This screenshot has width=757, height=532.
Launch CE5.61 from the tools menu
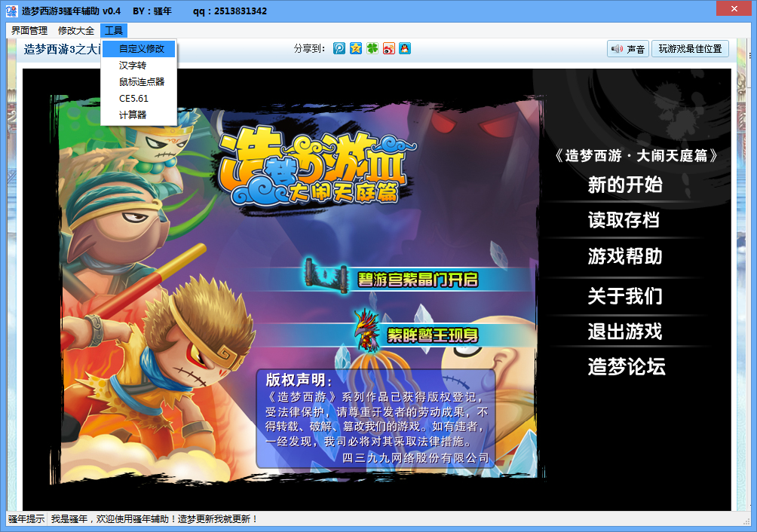coord(139,99)
